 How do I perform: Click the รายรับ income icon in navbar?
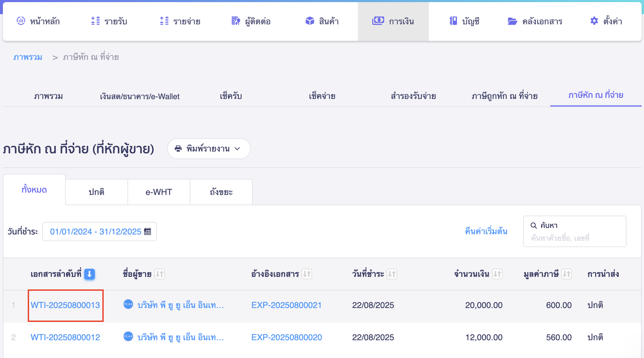(96, 21)
